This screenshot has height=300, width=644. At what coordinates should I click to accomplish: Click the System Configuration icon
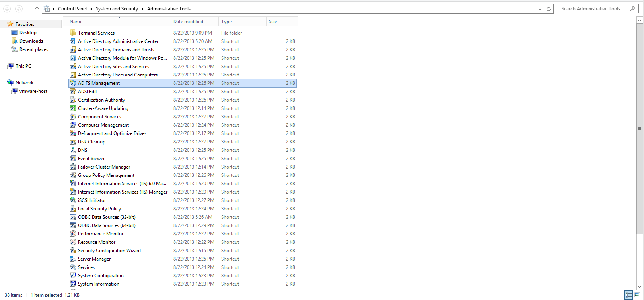tap(73, 276)
